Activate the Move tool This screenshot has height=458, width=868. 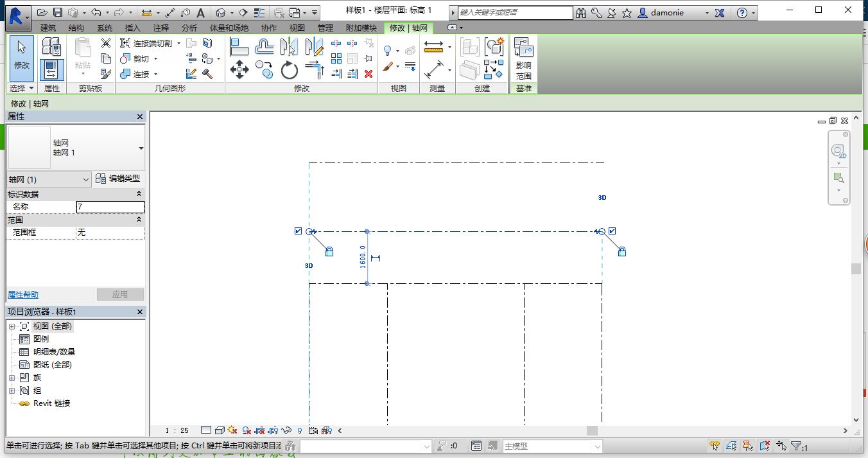(239, 69)
